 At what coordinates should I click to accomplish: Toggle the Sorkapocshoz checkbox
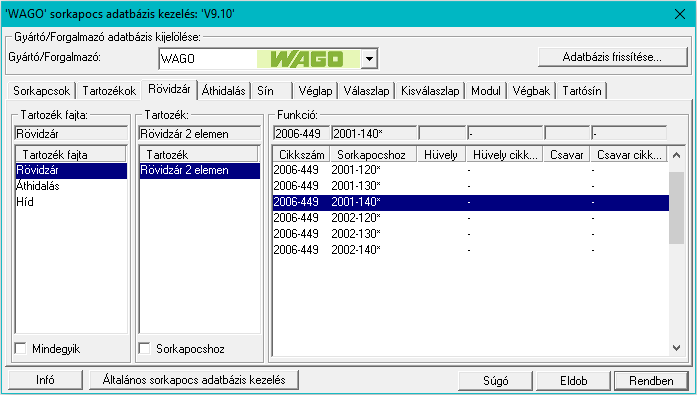click(144, 348)
